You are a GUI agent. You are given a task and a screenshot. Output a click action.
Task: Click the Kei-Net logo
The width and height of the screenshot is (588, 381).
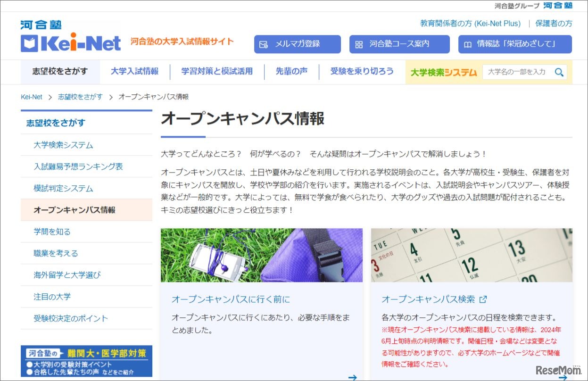(70, 38)
